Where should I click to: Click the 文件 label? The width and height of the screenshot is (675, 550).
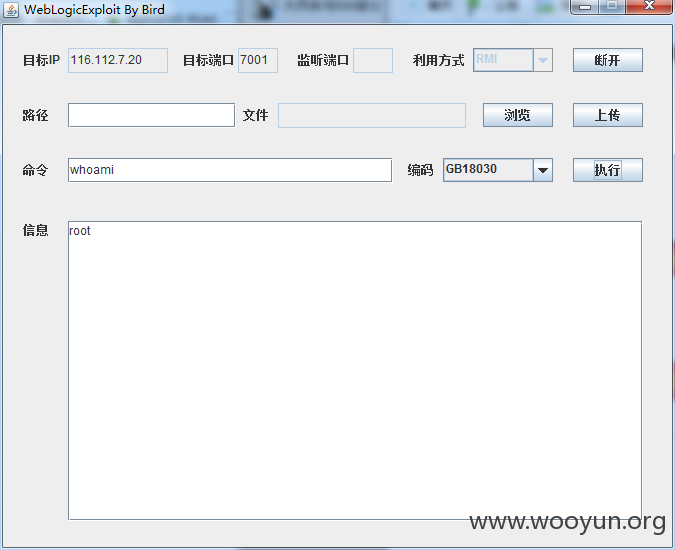[x=256, y=115]
